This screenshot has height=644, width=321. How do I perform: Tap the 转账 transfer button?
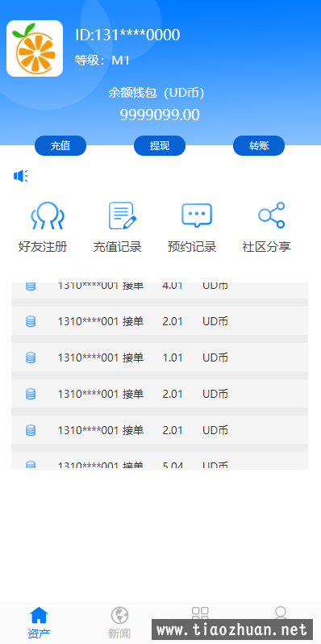259,145
